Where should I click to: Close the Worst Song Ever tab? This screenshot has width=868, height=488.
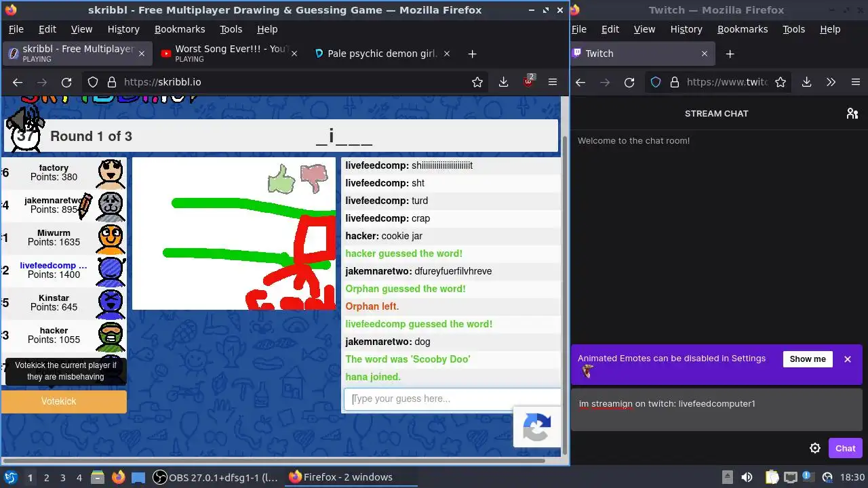294,54
